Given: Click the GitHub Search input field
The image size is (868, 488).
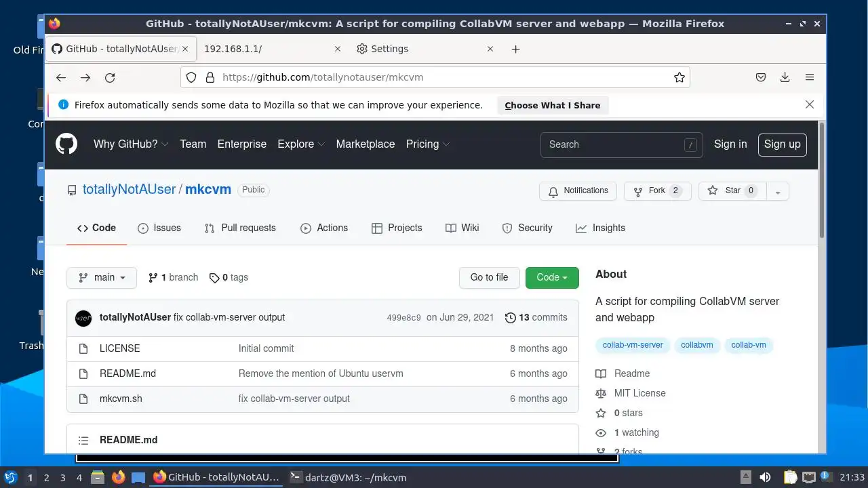Looking at the screenshot, I should [623, 144].
